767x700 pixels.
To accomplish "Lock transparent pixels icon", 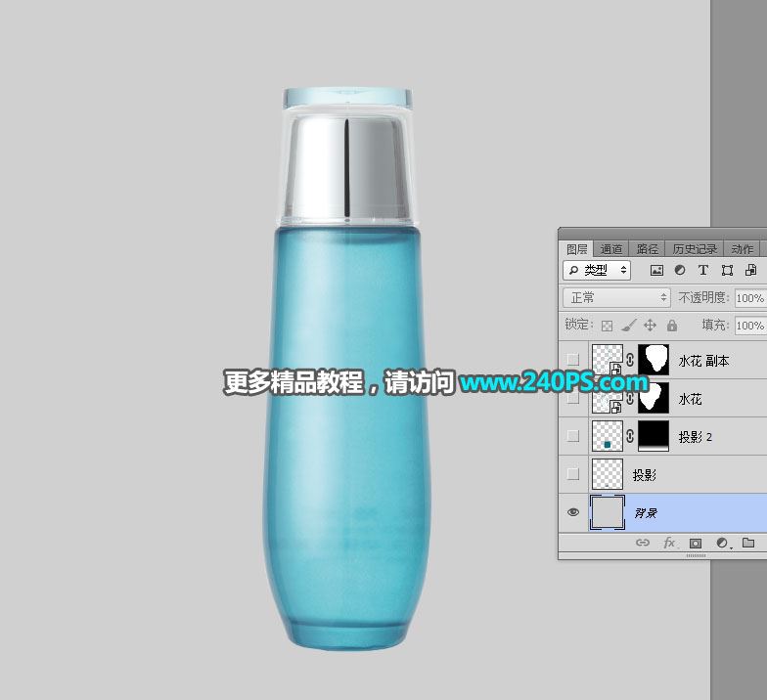I will (607, 326).
